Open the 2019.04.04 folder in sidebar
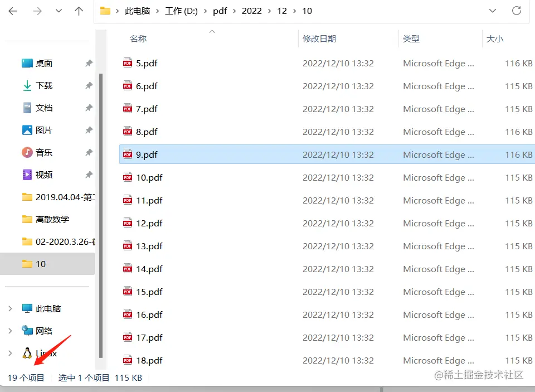Viewport: 535px width, 392px height. 58,197
